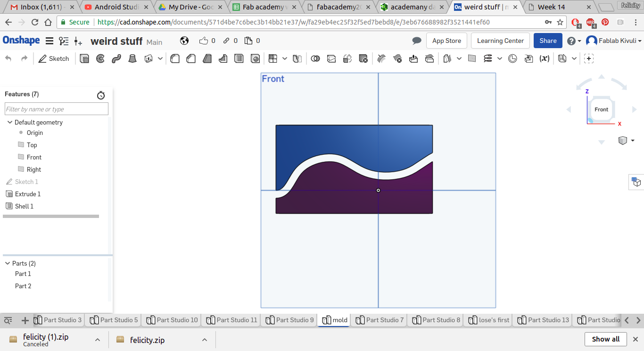Click the public globe icon
Screen dimensions: 644x351
184,41
